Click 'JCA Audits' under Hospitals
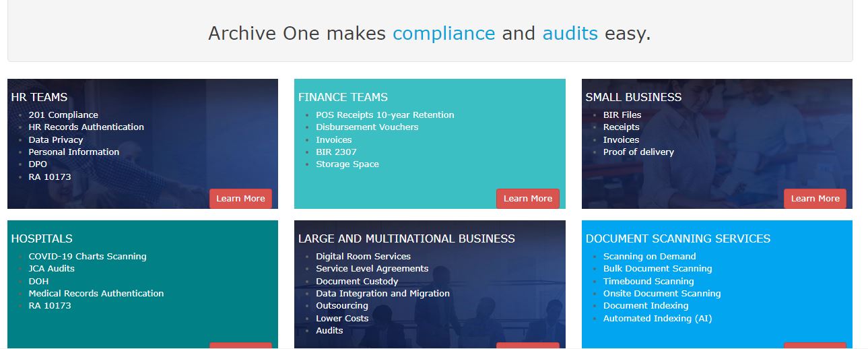 point(52,269)
